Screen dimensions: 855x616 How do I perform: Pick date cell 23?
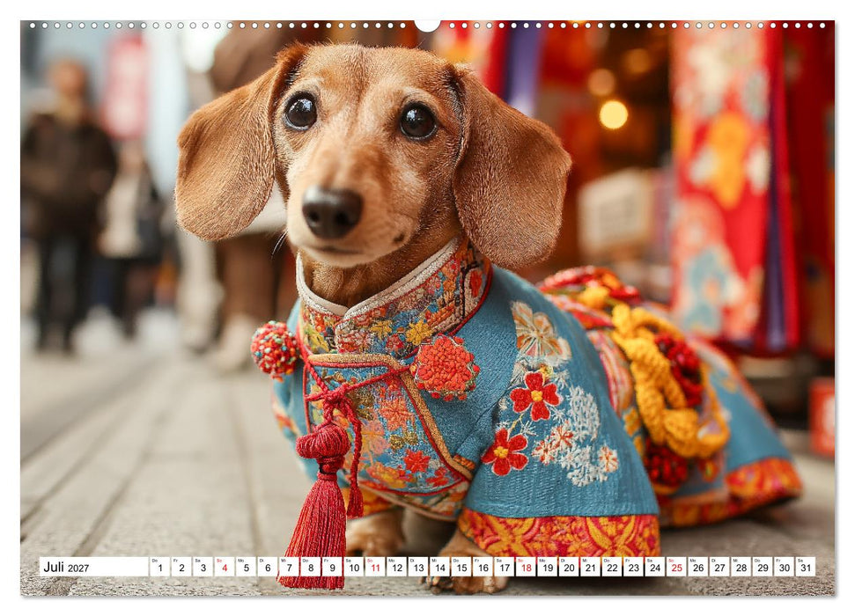click(634, 567)
